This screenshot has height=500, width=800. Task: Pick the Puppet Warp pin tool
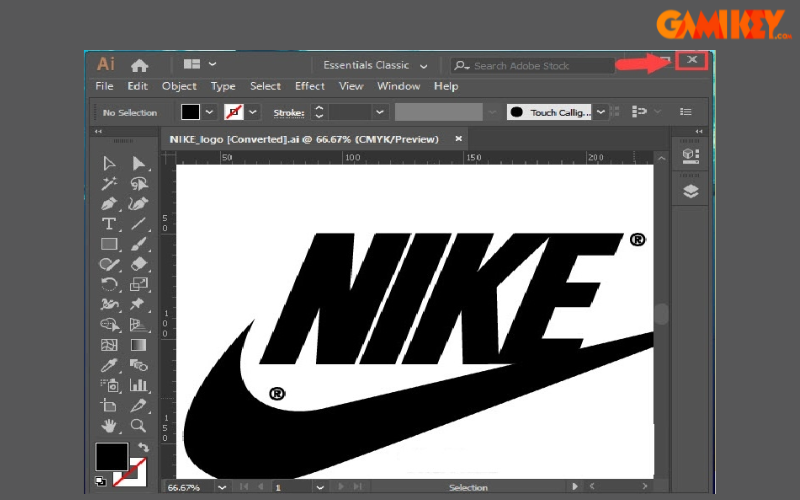[x=137, y=304]
